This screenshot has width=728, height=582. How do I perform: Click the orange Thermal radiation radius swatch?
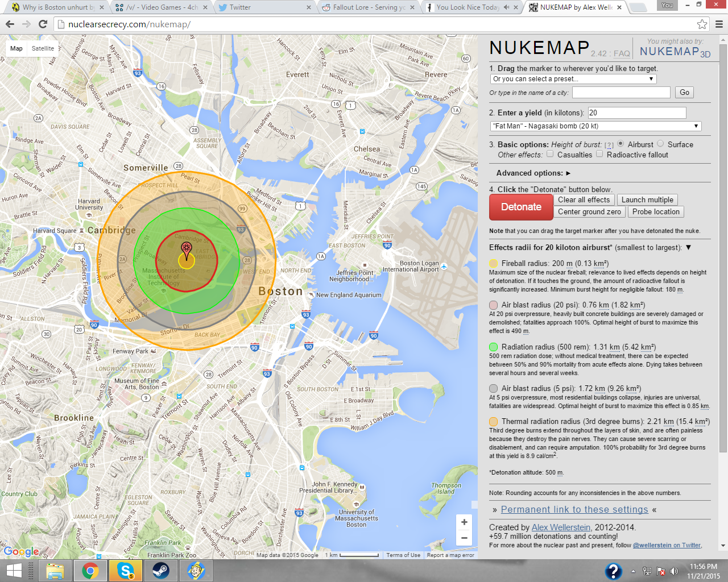point(493,421)
